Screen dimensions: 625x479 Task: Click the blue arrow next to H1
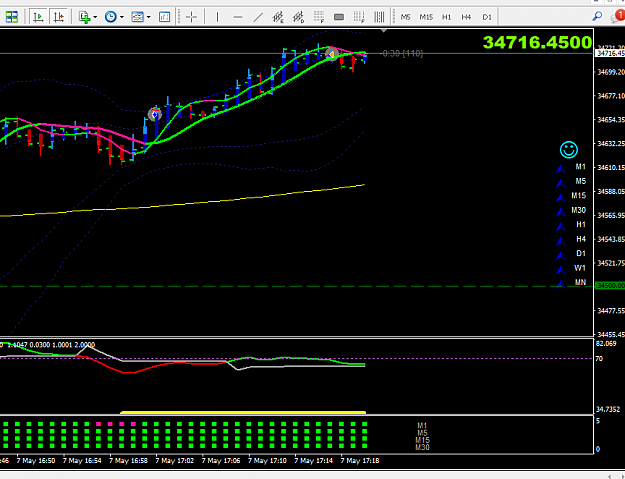click(x=561, y=227)
